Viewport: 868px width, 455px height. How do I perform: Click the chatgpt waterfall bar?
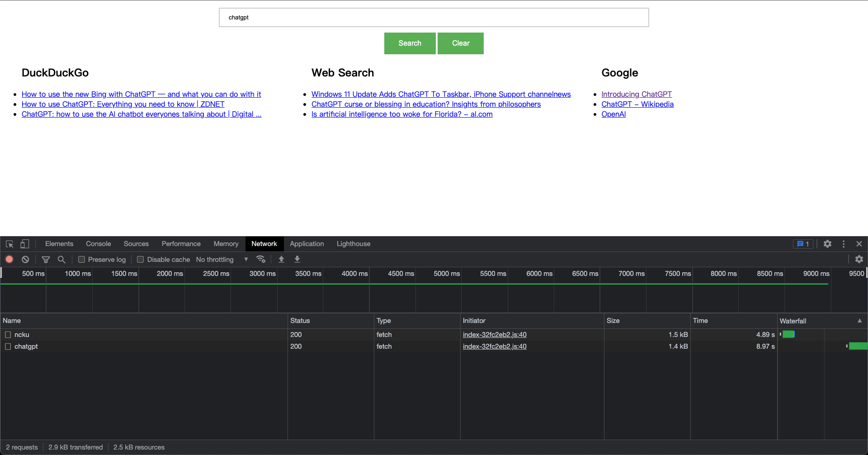coord(858,346)
